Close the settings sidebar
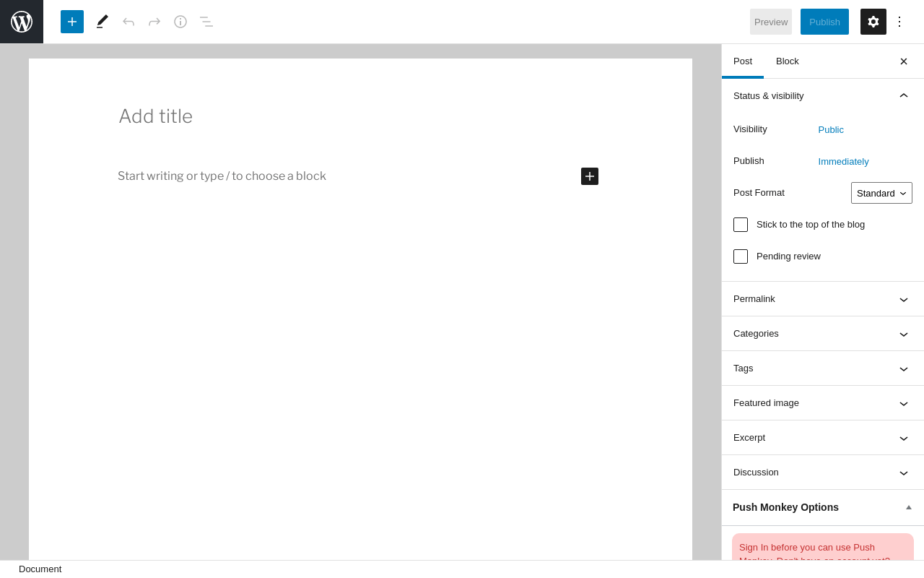Image resolution: width=924 pixels, height=578 pixels. (904, 61)
